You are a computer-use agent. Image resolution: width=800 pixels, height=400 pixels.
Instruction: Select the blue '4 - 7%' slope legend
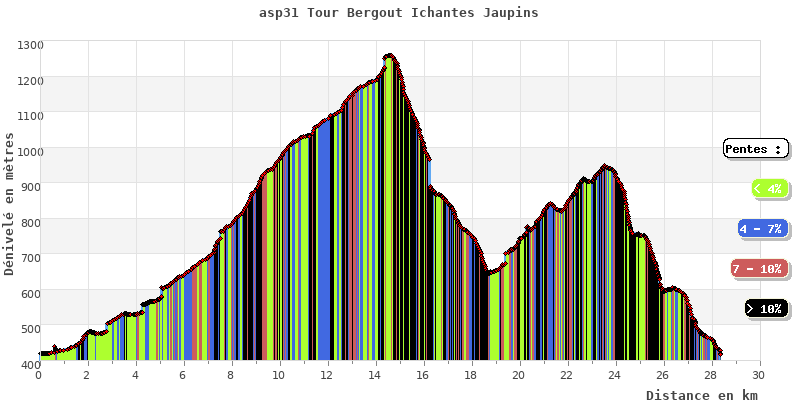(x=763, y=229)
